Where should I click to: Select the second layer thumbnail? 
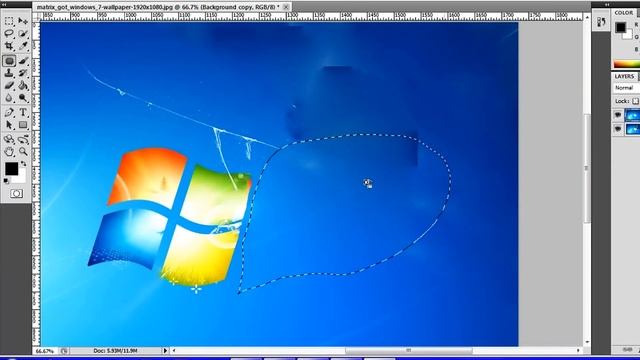pyautogui.click(x=632, y=129)
